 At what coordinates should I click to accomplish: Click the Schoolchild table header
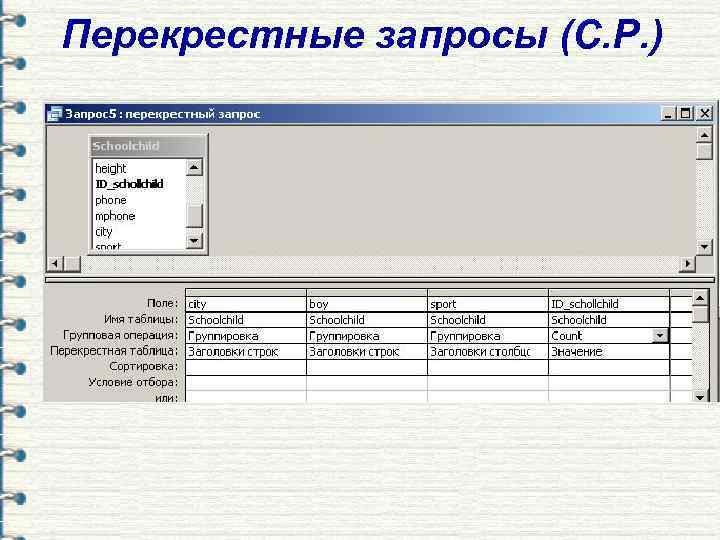click(x=148, y=146)
